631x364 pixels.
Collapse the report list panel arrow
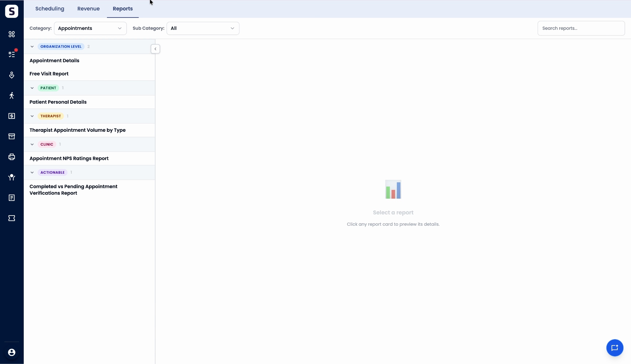pos(155,49)
